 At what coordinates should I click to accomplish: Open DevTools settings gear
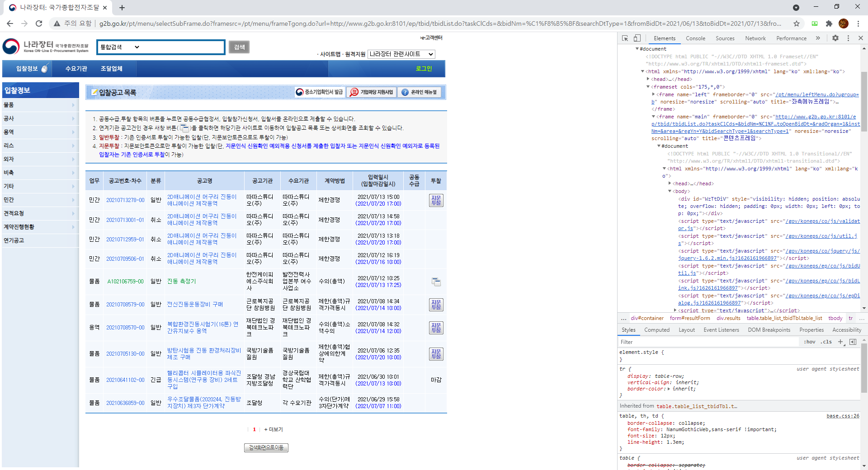[835, 38]
